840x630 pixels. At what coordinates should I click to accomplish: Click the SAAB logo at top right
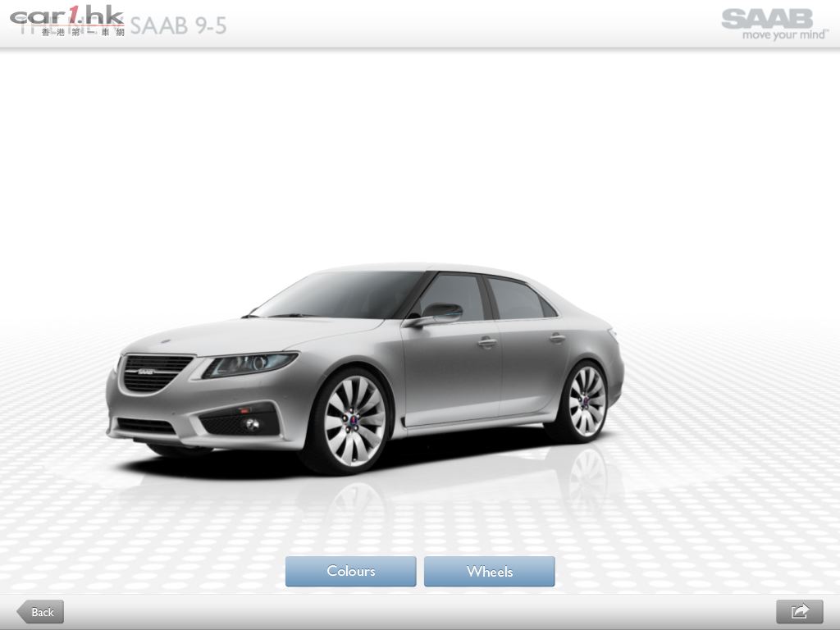[x=766, y=18]
